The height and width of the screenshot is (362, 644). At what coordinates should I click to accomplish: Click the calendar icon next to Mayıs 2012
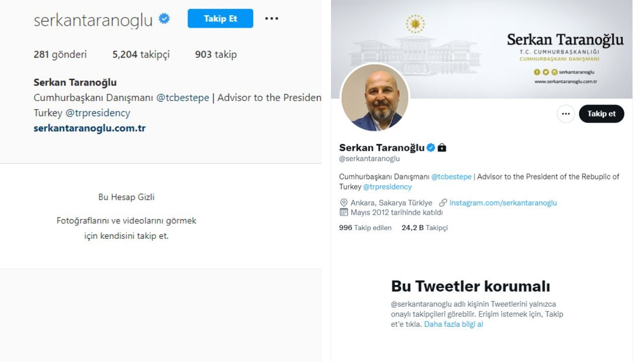pyautogui.click(x=344, y=212)
